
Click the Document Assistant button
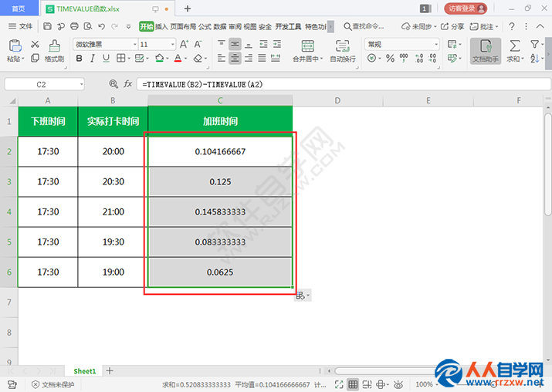point(486,51)
